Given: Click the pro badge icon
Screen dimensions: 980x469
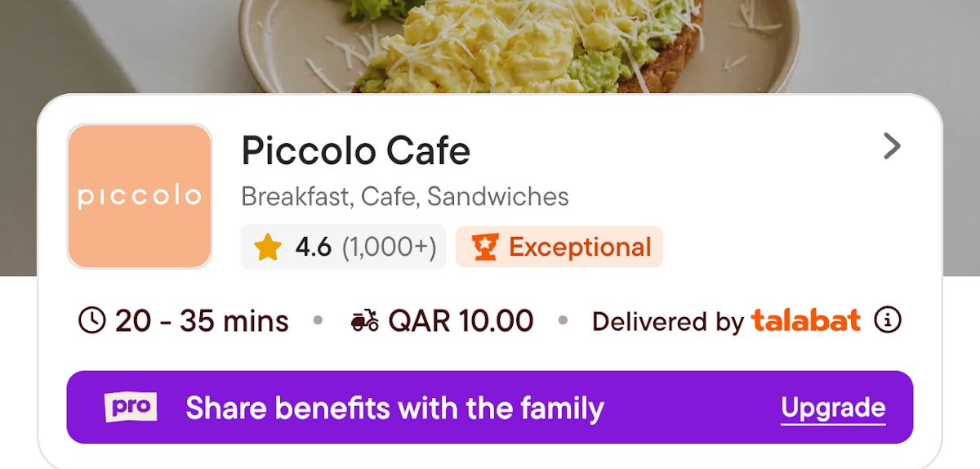Looking at the screenshot, I should pyautogui.click(x=131, y=407).
